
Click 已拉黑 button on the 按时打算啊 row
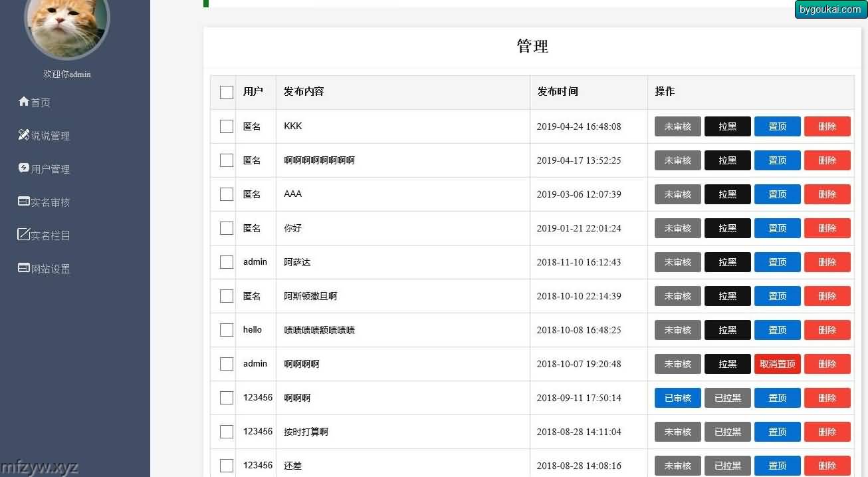(x=727, y=432)
